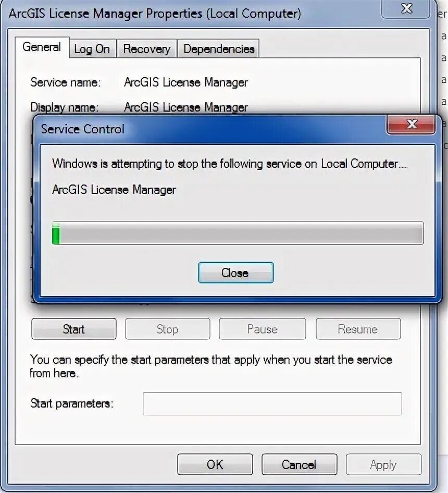Image resolution: width=448 pixels, height=493 pixels.
Task: Click the Stop service button
Action: 168,329
